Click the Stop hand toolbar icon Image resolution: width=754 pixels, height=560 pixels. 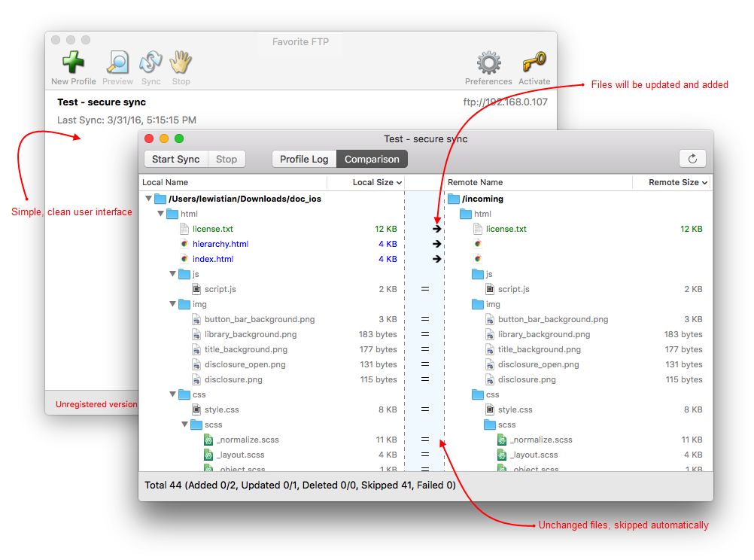[x=181, y=62]
